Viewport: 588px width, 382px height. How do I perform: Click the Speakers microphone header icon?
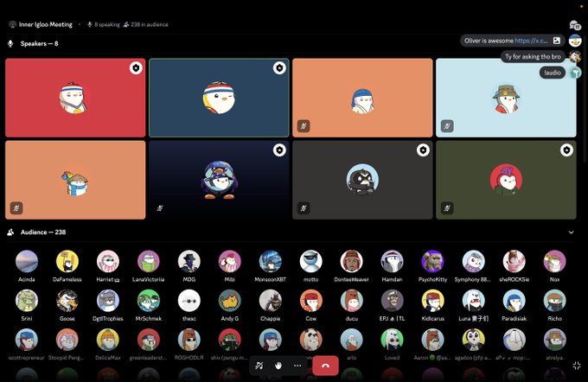point(10,43)
